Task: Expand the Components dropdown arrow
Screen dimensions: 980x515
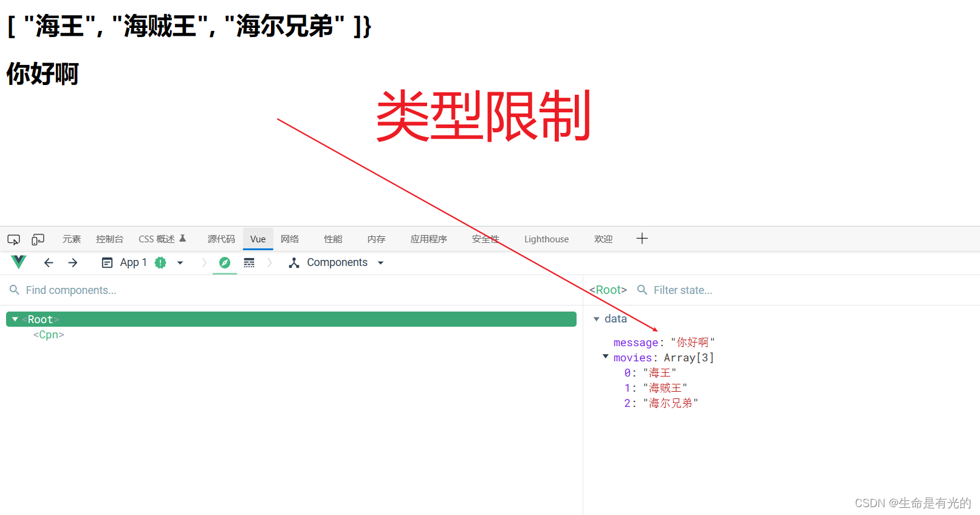Action: 381,263
